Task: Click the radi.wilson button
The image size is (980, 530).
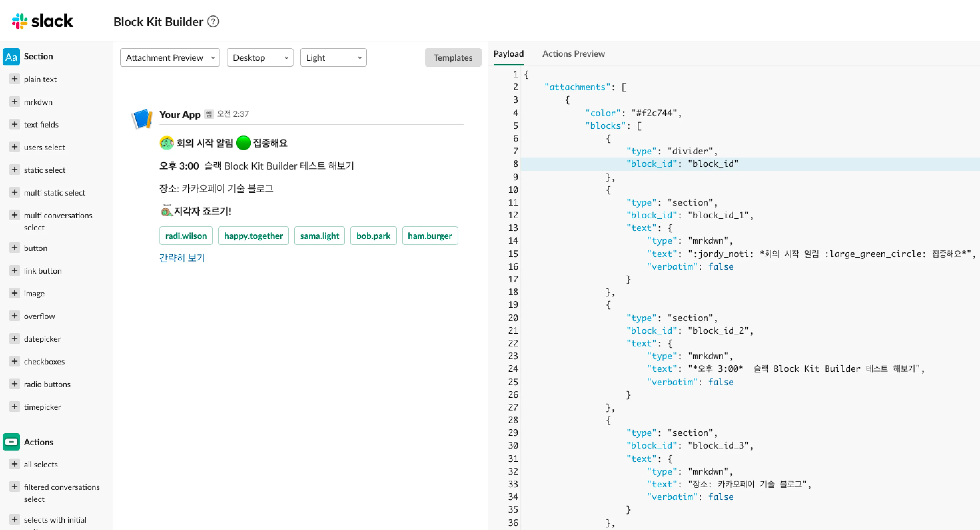Action: [x=186, y=236]
